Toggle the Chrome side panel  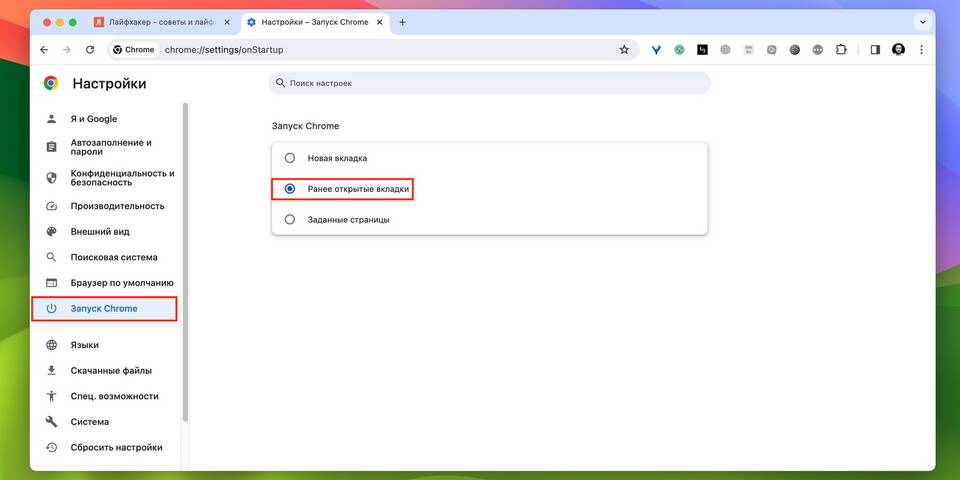point(875,50)
